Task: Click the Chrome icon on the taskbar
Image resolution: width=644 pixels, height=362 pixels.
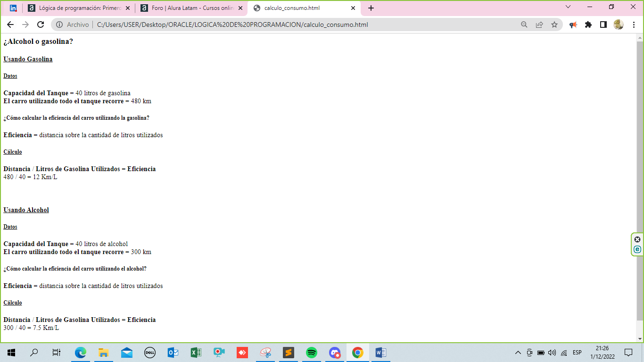Action: pyautogui.click(x=358, y=352)
